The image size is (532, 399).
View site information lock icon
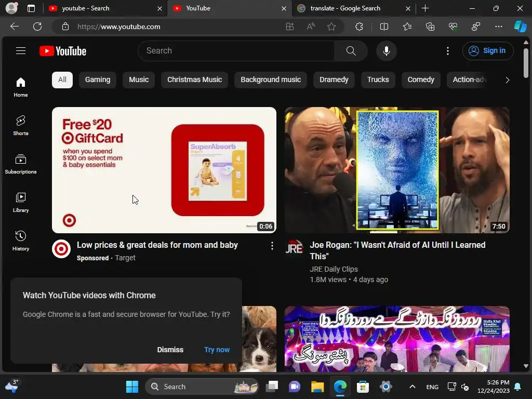[x=65, y=26]
